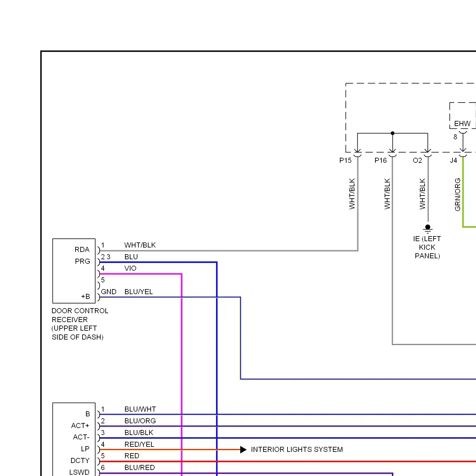Click the INTERIOR LIGHTS SYSTEM reference
Screen dimensions: 476x476
tap(297, 449)
